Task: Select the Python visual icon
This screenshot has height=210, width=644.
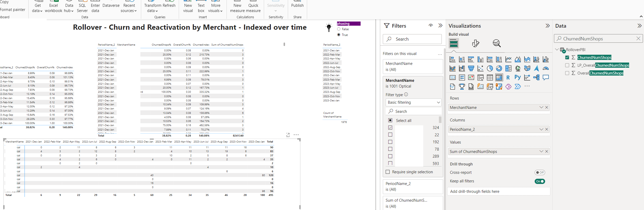Action: [518, 78]
